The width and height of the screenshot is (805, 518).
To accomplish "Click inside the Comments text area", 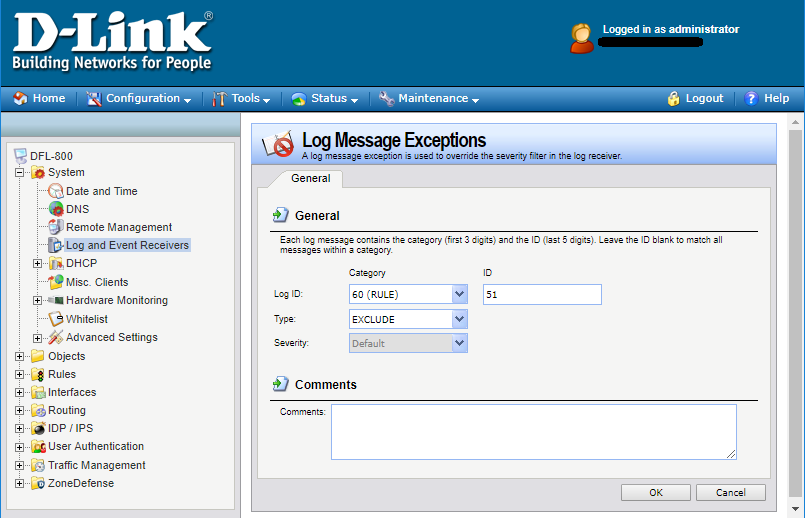I will coord(534,432).
